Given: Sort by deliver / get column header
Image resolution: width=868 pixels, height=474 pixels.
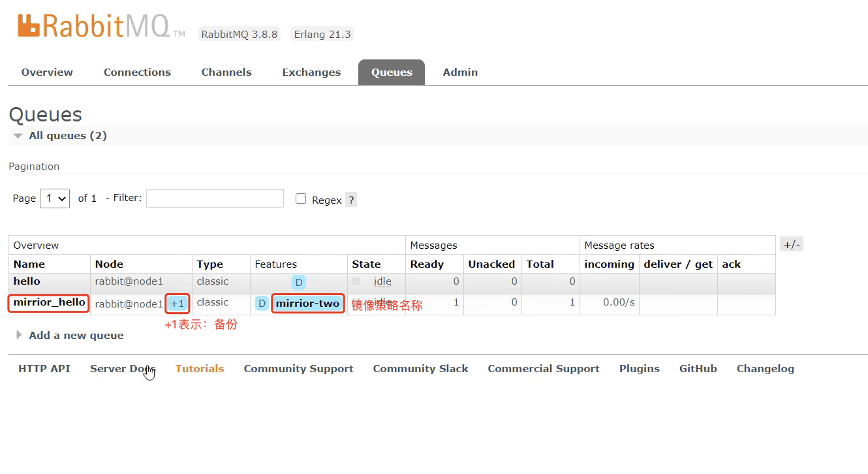Looking at the screenshot, I should tap(678, 264).
